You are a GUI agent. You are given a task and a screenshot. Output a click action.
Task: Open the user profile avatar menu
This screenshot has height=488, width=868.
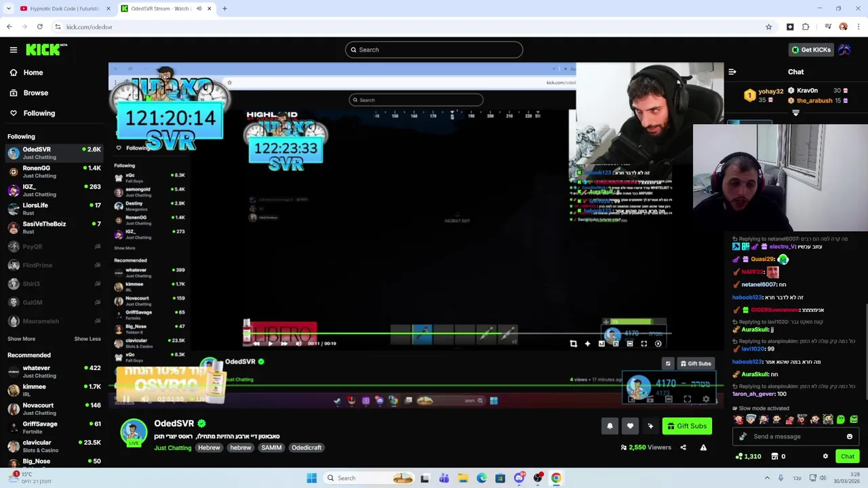[x=844, y=49]
